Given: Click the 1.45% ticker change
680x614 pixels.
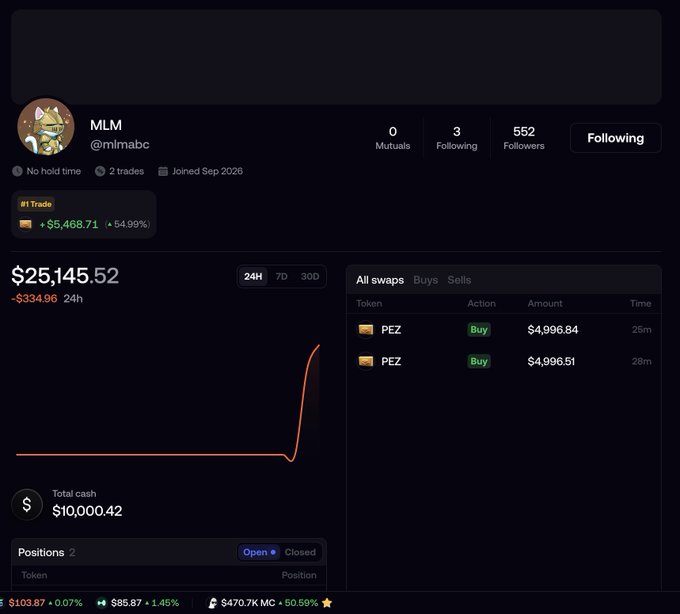Looking at the screenshot, I should [x=165, y=603].
